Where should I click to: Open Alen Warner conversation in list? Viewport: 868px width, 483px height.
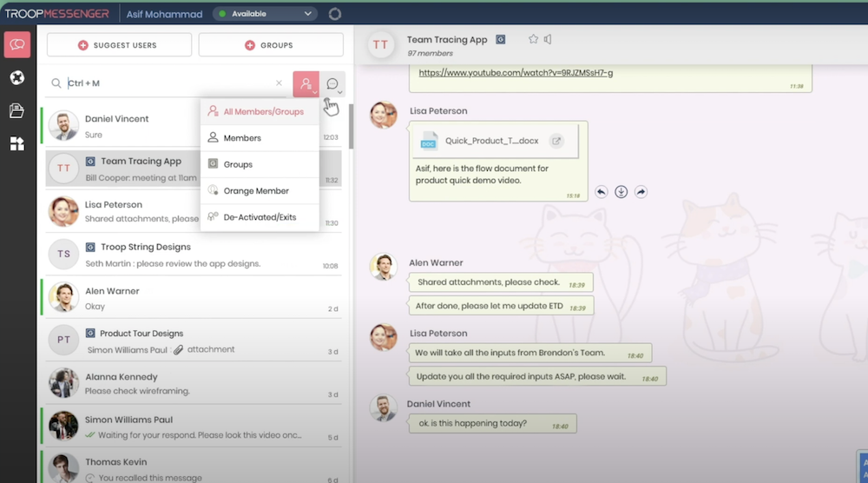pyautogui.click(x=192, y=298)
